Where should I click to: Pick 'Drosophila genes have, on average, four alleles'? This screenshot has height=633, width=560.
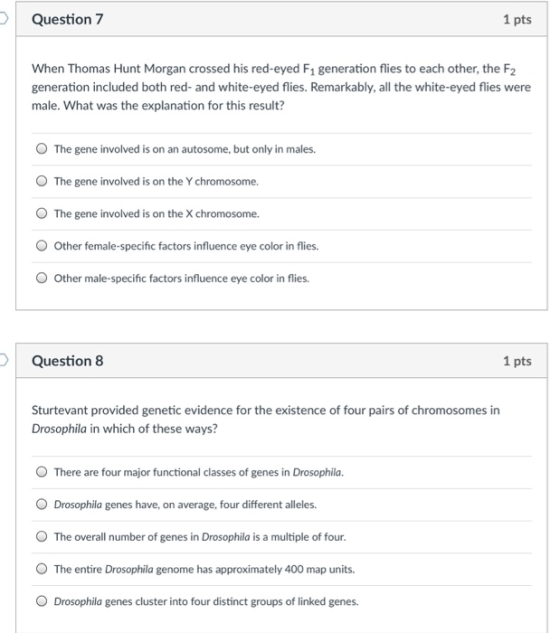[x=41, y=504]
